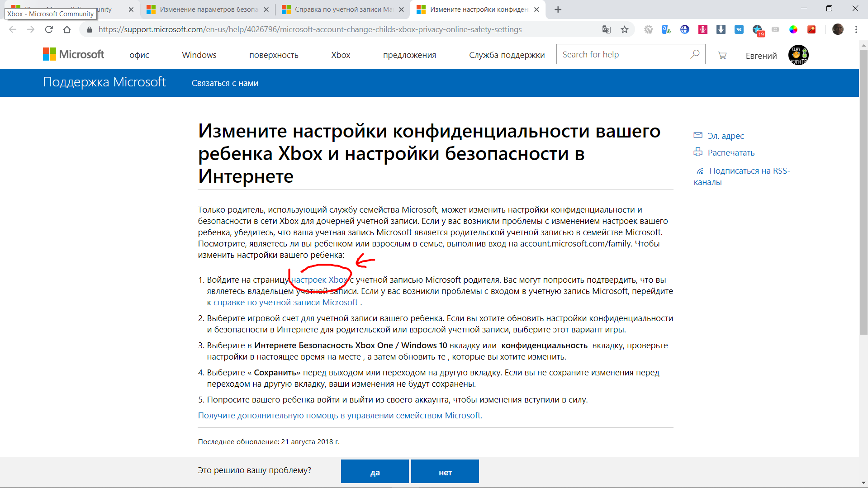Bookmark this page with the star icon
The image size is (868, 488).
tap(625, 29)
